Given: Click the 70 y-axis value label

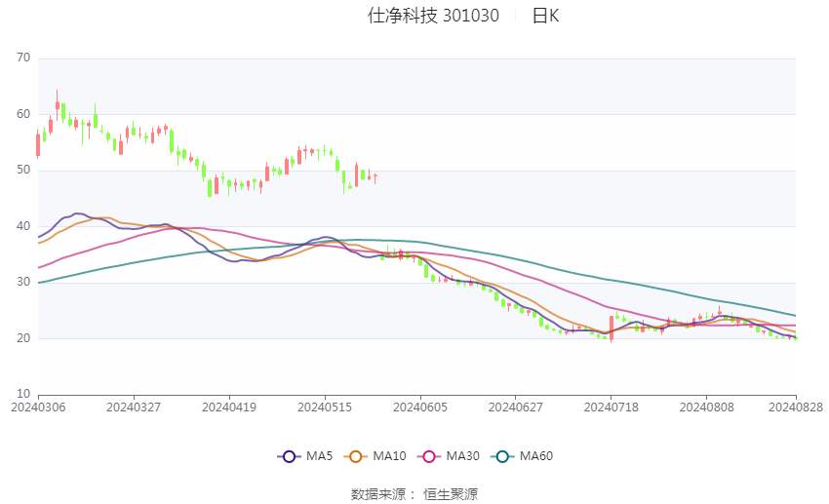Looking at the screenshot, I should click(x=23, y=58).
